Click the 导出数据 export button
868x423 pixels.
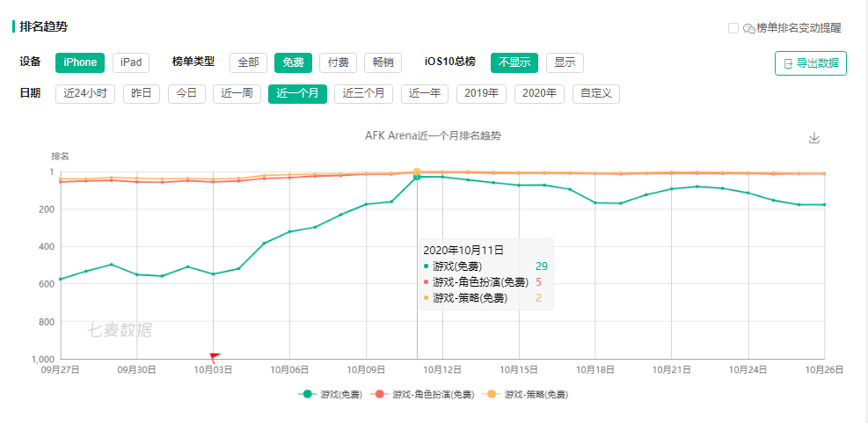point(810,63)
